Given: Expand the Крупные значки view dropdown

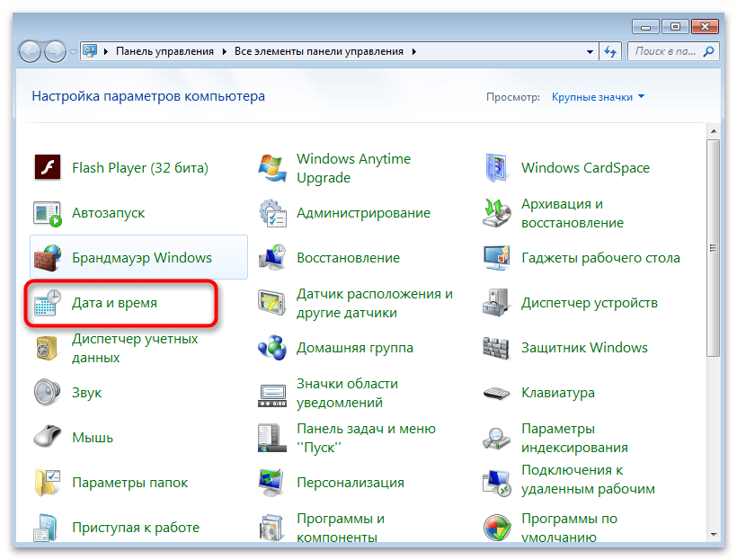Looking at the screenshot, I should pyautogui.click(x=598, y=97).
